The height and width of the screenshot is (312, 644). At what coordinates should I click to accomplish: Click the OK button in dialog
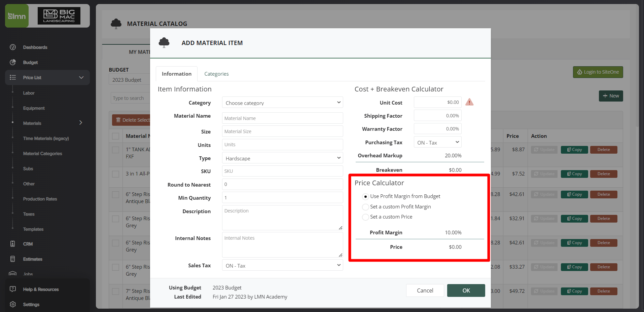(x=466, y=290)
